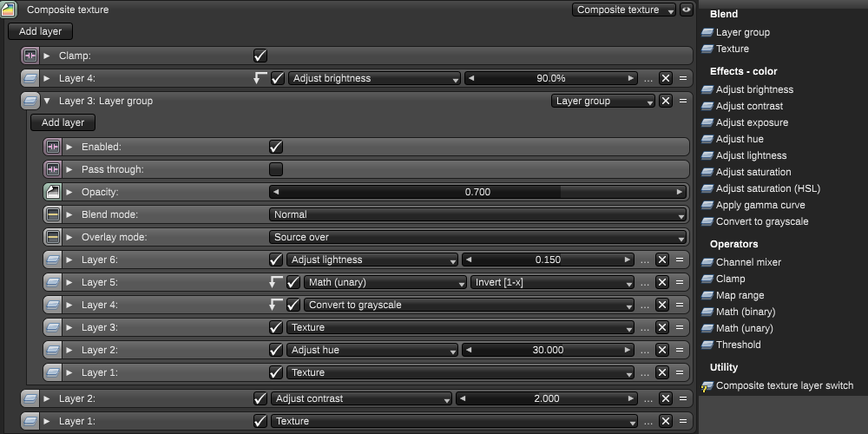Screen dimensions: 868x434
Task: Click Add layer inside the Layer group
Action: (62, 122)
